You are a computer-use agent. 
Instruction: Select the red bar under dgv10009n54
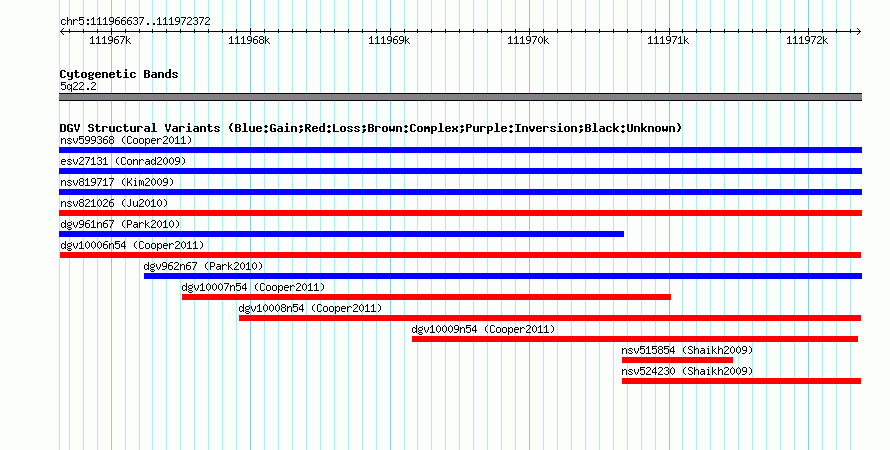pos(635,339)
